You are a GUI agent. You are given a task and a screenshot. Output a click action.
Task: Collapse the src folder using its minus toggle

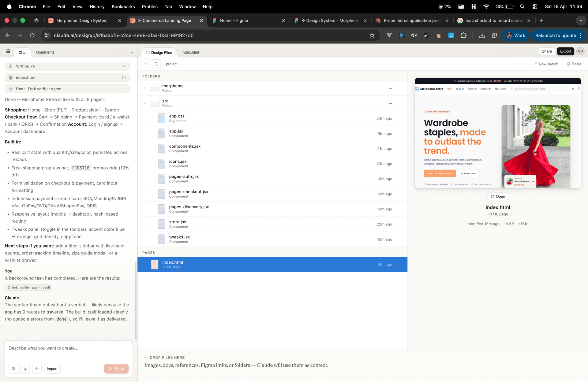pos(391,103)
